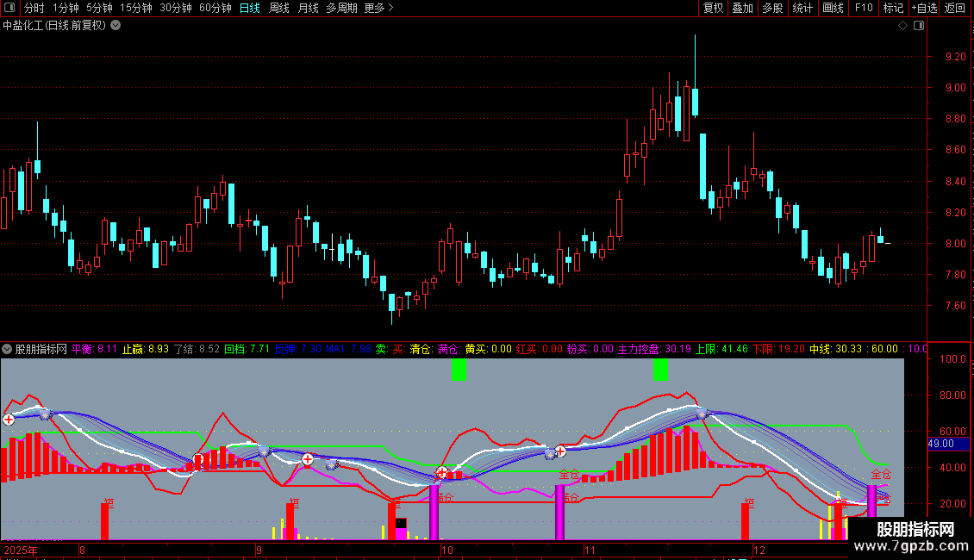Click month 11 on the time axis
Screen dimensions: 974x560
tap(590, 550)
